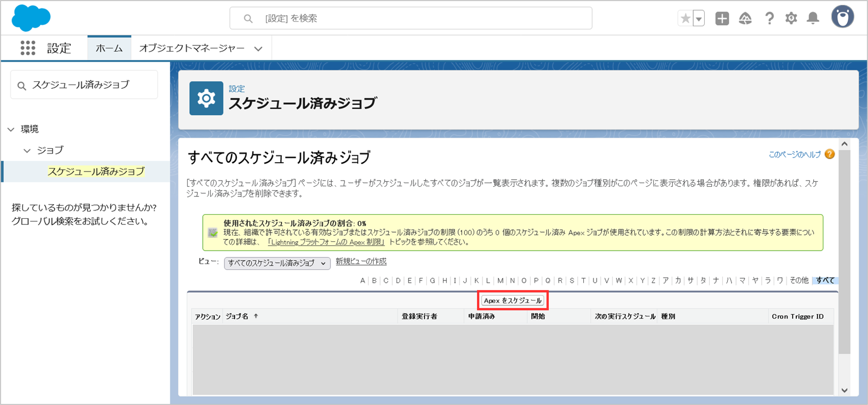Click the Salesforce cloud logo
The width and height of the screenshot is (868, 405).
(x=31, y=18)
